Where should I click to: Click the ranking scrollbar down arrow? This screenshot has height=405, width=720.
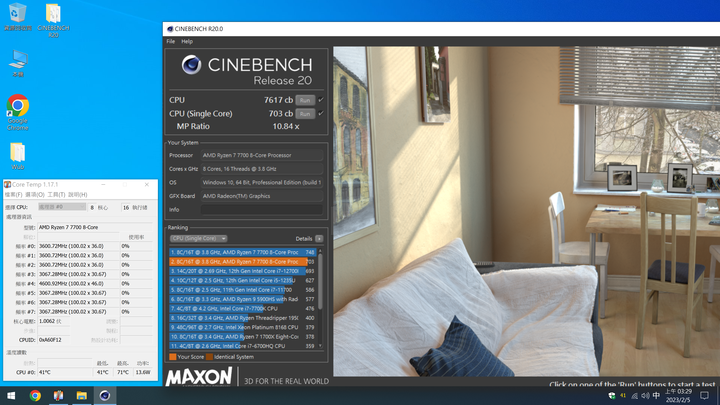pos(320,346)
